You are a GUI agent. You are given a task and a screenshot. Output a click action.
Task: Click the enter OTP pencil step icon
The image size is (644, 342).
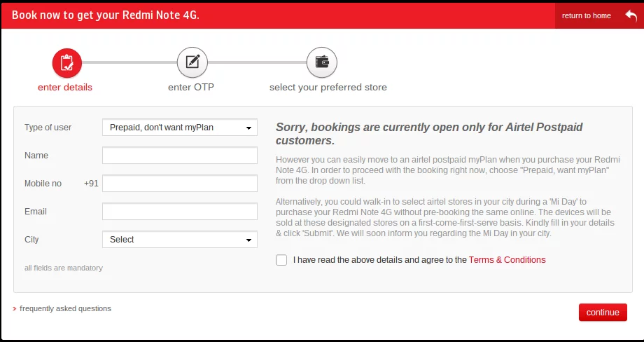(192, 62)
